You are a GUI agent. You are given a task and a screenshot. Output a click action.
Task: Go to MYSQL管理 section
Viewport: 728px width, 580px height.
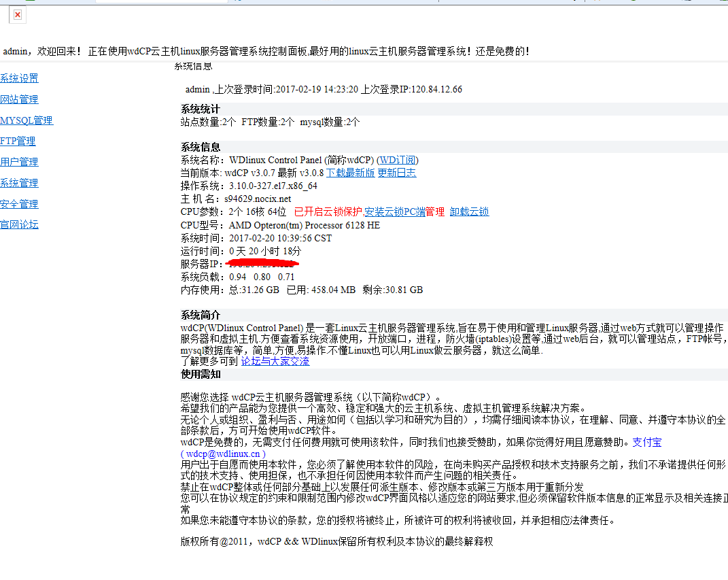27,120
